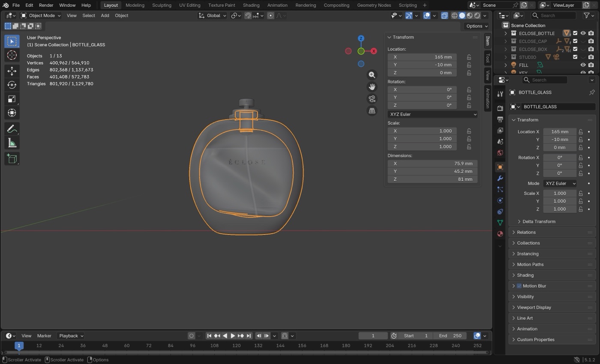Switch viewport shading to Wireframe
The width and height of the screenshot is (600, 364).
454,15
